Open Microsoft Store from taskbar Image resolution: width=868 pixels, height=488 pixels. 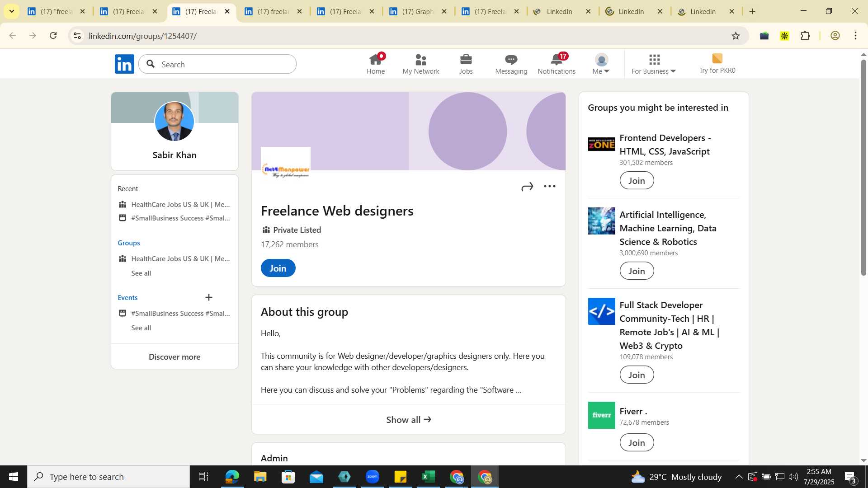[288, 477]
